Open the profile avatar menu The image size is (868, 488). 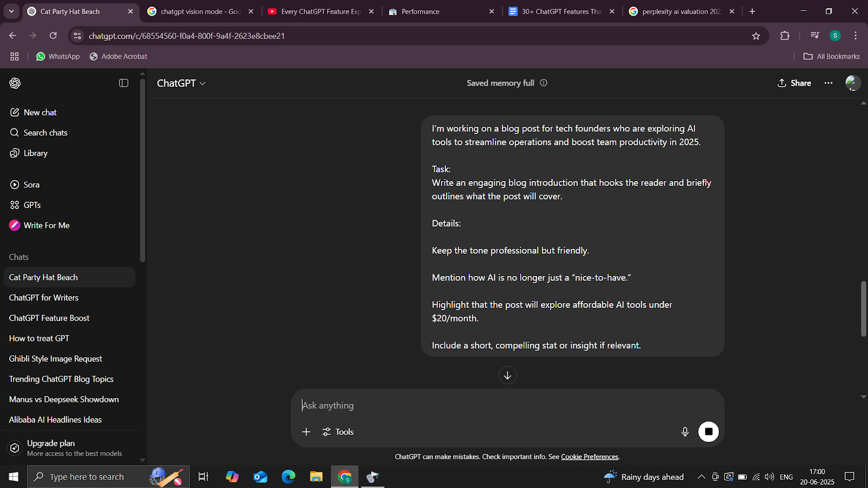(853, 83)
